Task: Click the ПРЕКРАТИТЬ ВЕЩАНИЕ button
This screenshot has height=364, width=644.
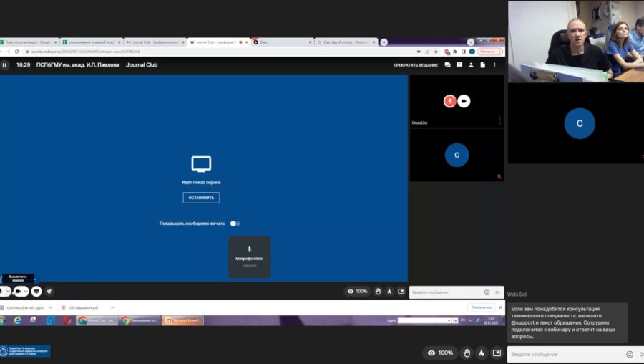Action: point(414,65)
